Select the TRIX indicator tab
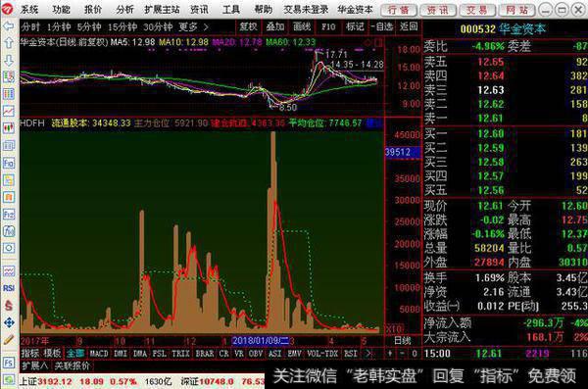Viewport: 588px width, 389px height. coord(180,354)
